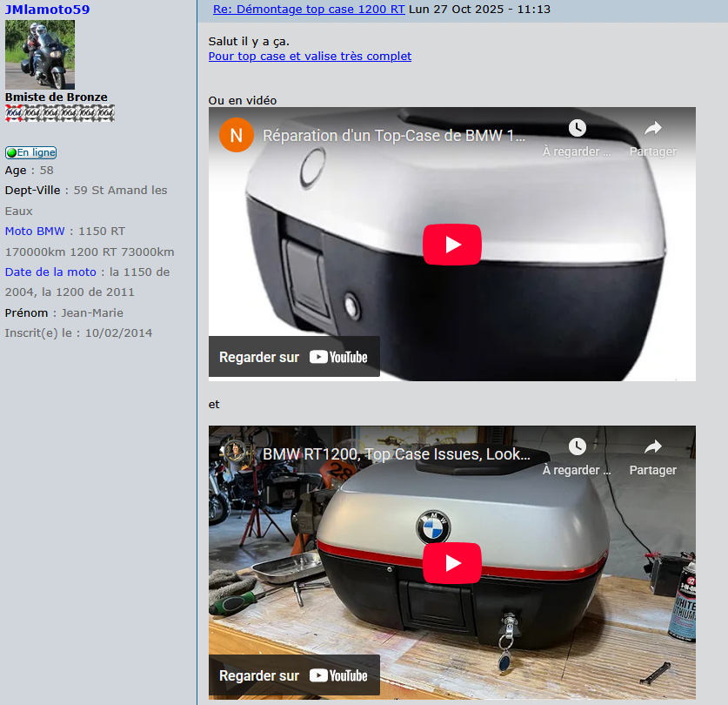Open the second video's channel avatar
Image resolution: width=728 pixels, height=705 pixels.
click(x=237, y=453)
